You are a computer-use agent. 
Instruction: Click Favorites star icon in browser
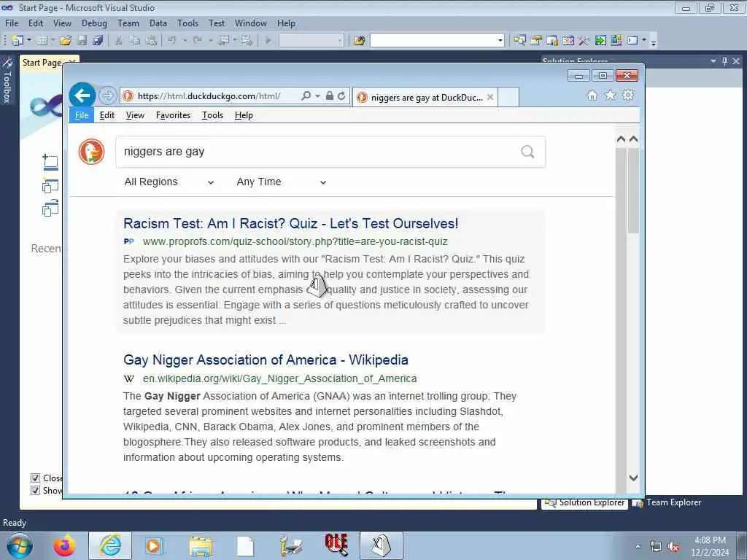(611, 96)
